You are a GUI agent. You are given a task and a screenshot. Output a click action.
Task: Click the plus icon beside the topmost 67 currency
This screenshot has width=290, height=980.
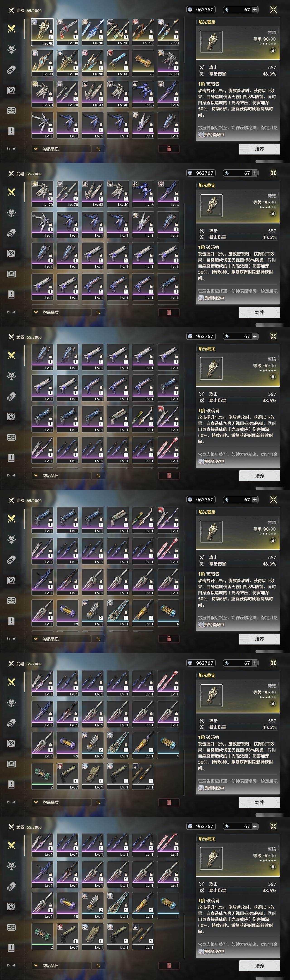pyautogui.click(x=255, y=10)
